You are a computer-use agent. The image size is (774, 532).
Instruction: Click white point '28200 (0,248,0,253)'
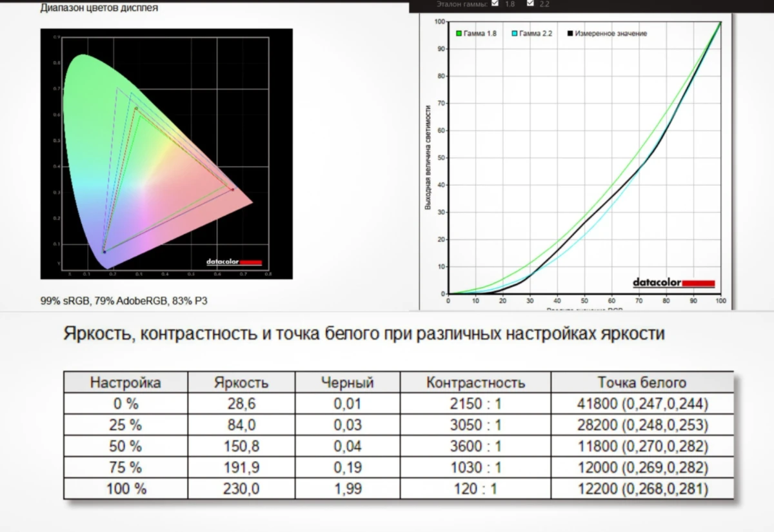[x=642, y=425]
